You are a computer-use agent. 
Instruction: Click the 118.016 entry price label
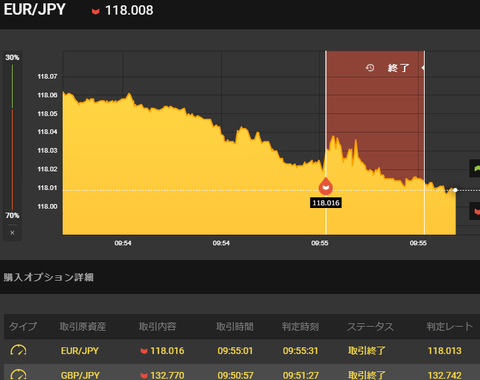coord(326,203)
